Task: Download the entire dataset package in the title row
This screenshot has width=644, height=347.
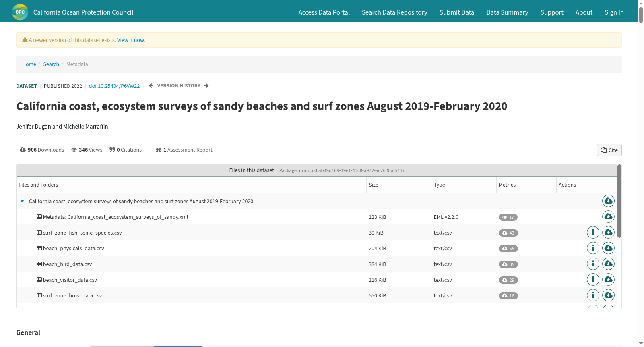Action: click(608, 201)
